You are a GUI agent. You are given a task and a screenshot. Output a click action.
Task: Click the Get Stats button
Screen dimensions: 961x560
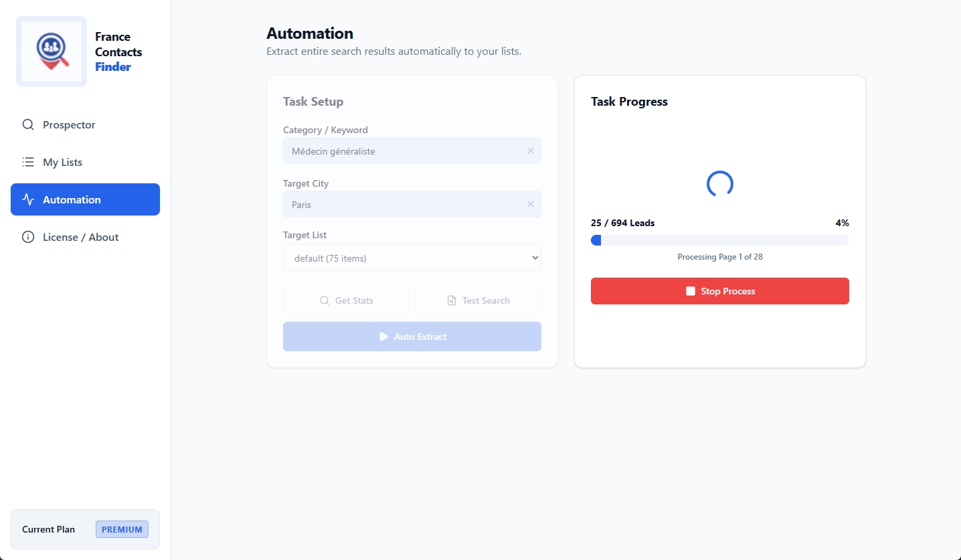click(346, 300)
